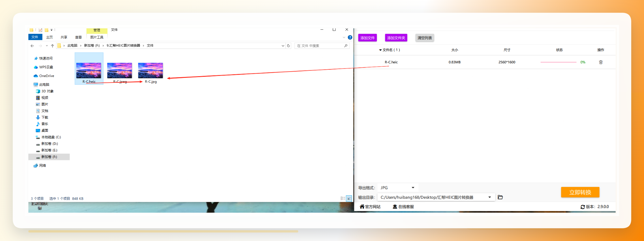The height and width of the screenshot is (241, 644).
Task: Open the 主页 ribbon tab
Action: tap(50, 37)
